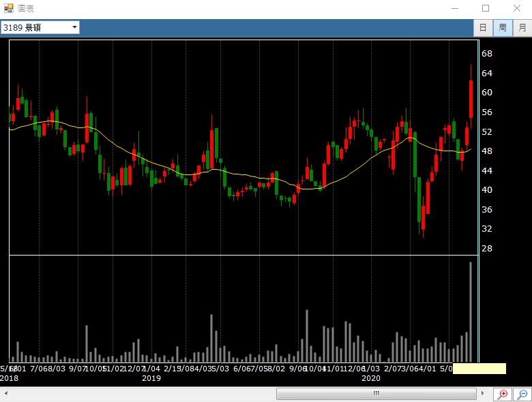Viewport: 532px width, 402px height.
Task: Click the 32 price axis label
Action: click(x=487, y=229)
